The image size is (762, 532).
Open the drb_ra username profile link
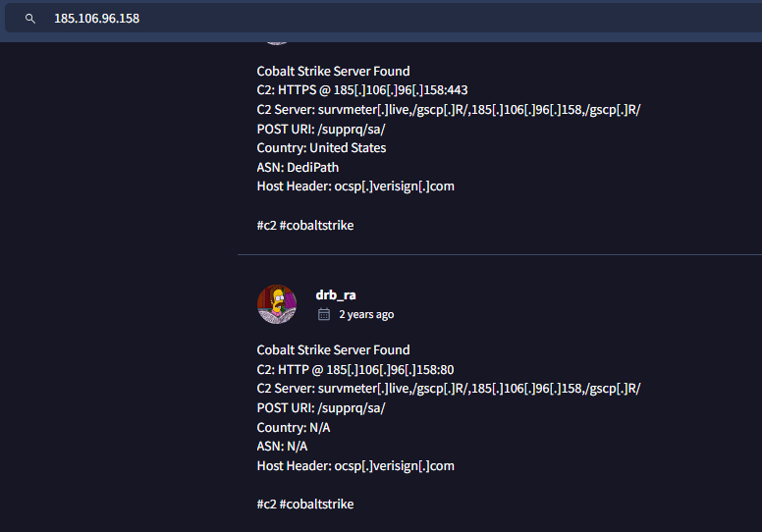(334, 293)
